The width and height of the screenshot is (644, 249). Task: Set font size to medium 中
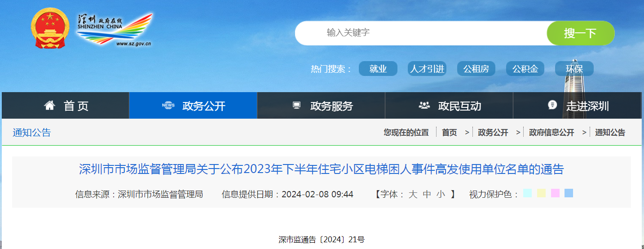coord(427,194)
